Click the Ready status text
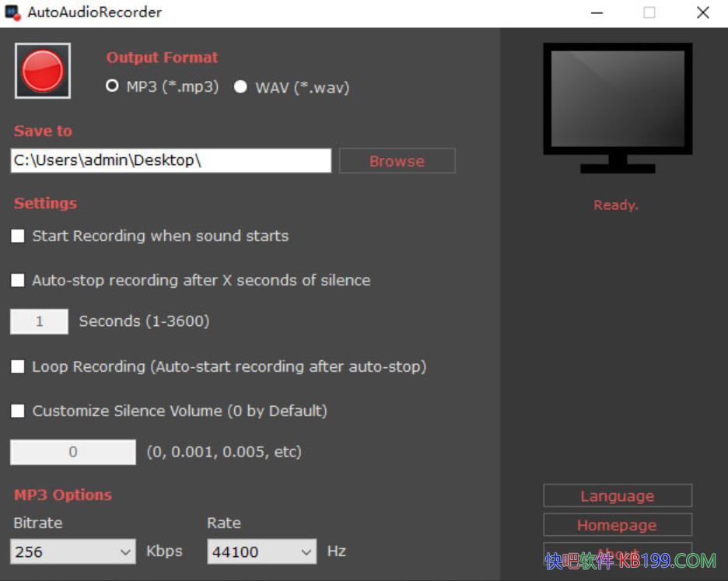The height and width of the screenshot is (581, 728). coord(615,205)
